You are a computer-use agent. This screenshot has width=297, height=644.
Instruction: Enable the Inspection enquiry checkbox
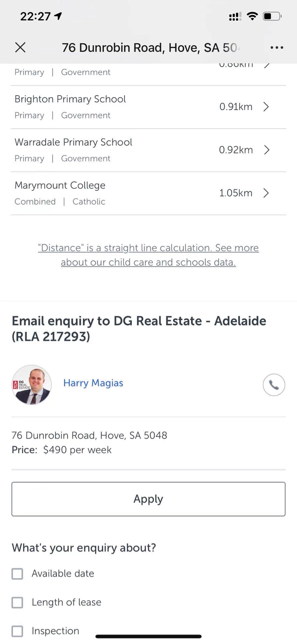click(17, 631)
